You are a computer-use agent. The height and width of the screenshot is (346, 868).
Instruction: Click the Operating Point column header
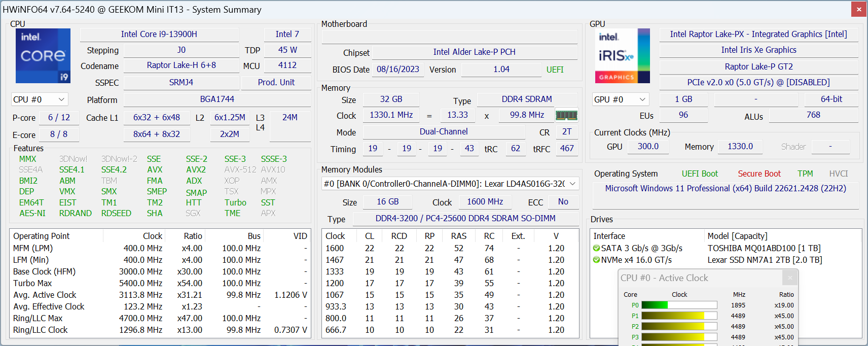click(x=57, y=236)
